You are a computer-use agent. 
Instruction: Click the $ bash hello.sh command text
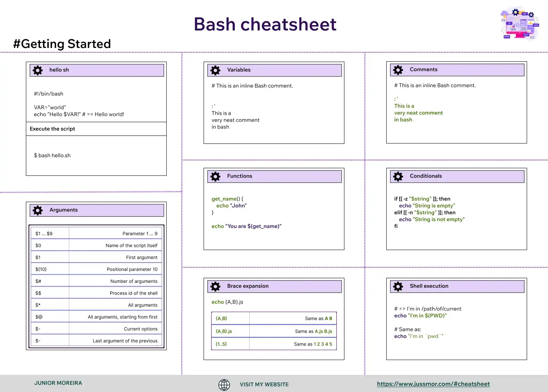(52, 155)
